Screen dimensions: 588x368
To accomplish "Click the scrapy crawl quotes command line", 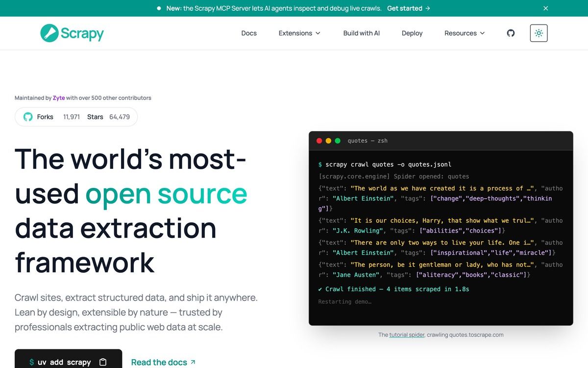I will [x=385, y=164].
